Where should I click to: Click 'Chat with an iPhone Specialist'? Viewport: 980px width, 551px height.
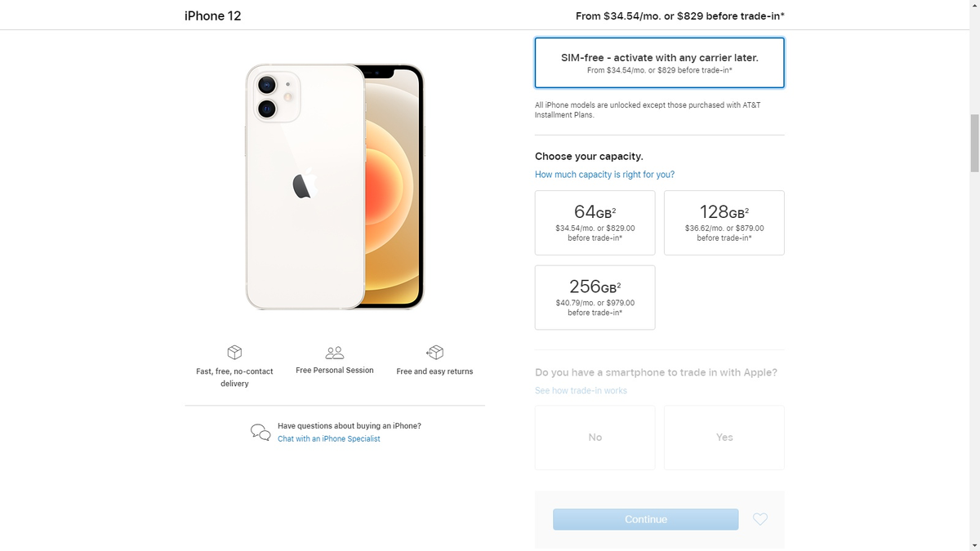(329, 438)
